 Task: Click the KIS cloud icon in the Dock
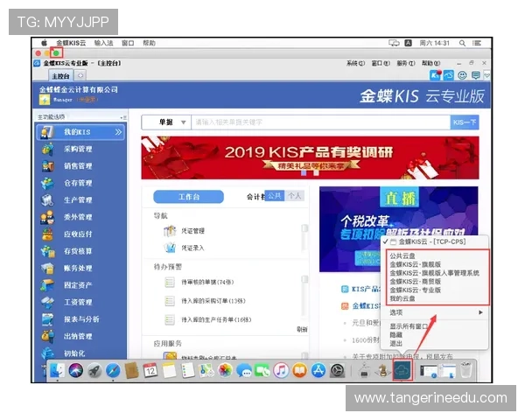(x=402, y=370)
